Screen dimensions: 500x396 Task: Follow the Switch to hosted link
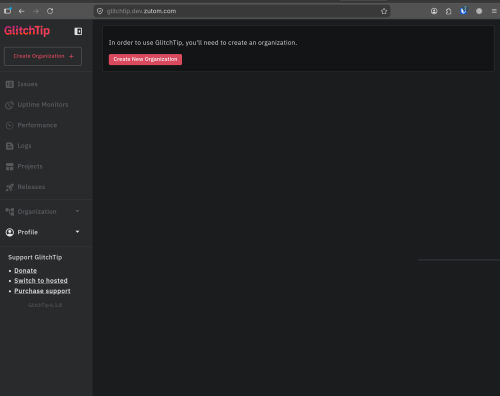[41, 281]
